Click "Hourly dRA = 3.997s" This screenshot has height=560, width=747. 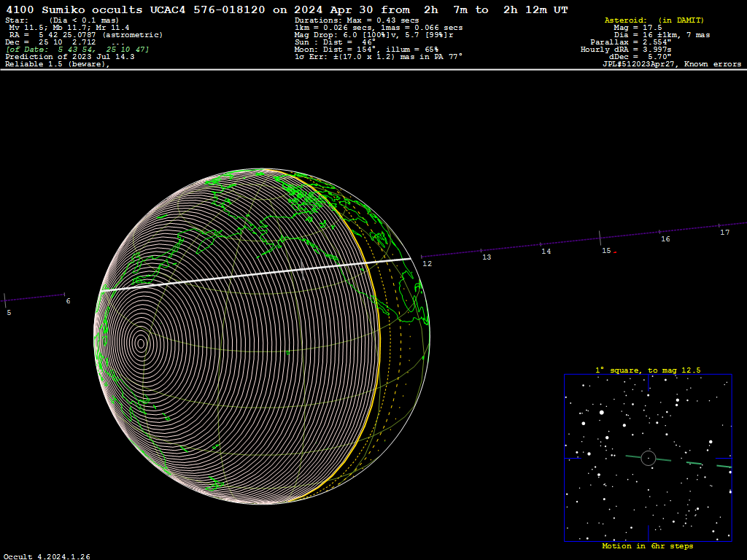tap(626, 50)
